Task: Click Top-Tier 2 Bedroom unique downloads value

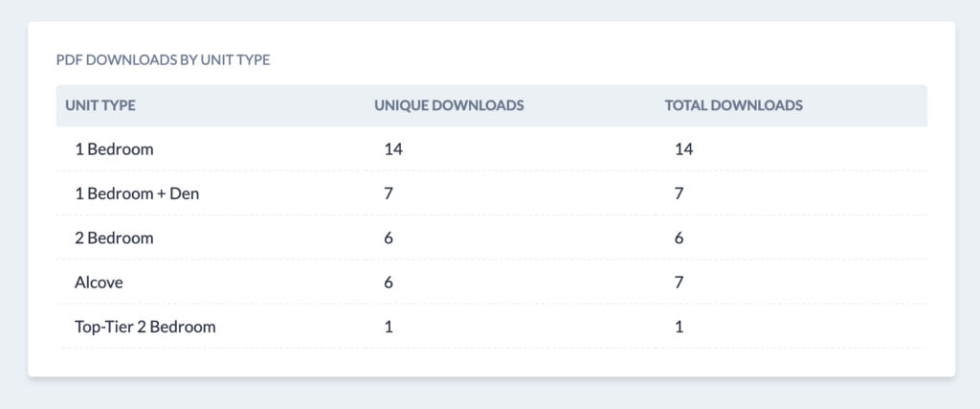Action: point(389,327)
